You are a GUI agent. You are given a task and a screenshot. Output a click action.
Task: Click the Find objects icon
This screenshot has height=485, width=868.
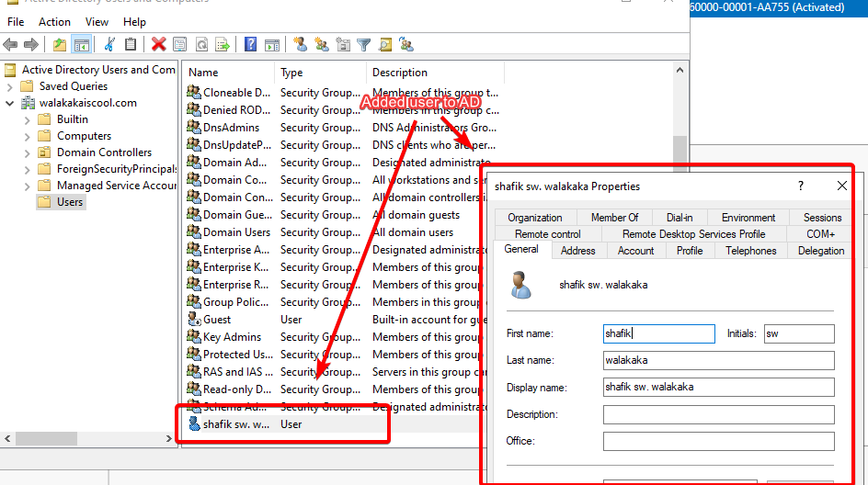click(385, 45)
